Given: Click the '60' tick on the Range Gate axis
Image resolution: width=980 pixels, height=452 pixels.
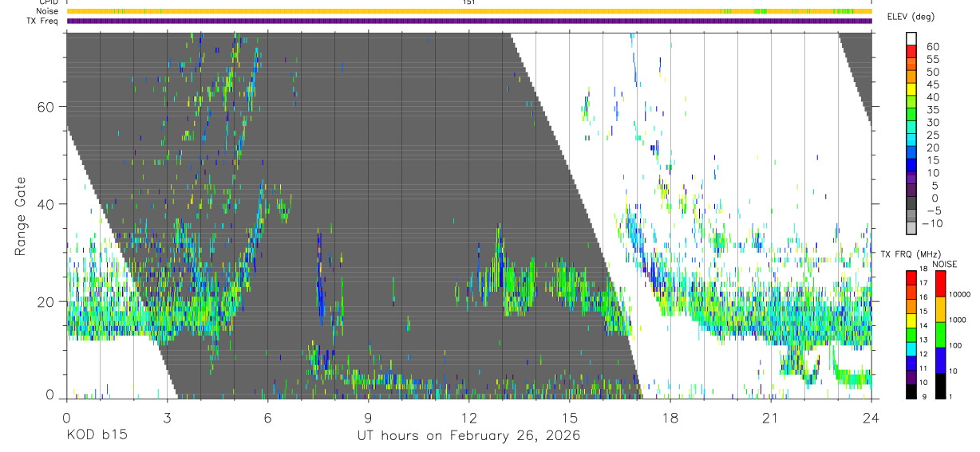Looking at the screenshot, I should (46, 107).
